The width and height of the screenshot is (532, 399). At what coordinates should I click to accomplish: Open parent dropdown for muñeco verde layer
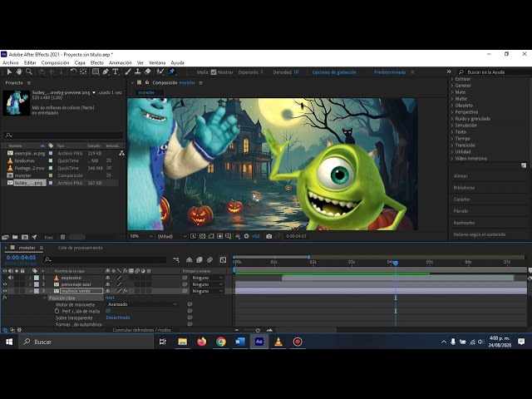[207, 291]
